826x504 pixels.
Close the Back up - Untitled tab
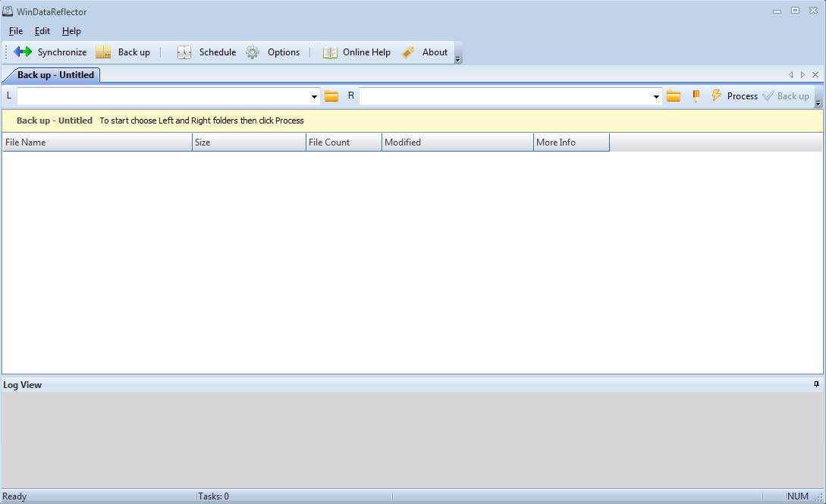(815, 75)
